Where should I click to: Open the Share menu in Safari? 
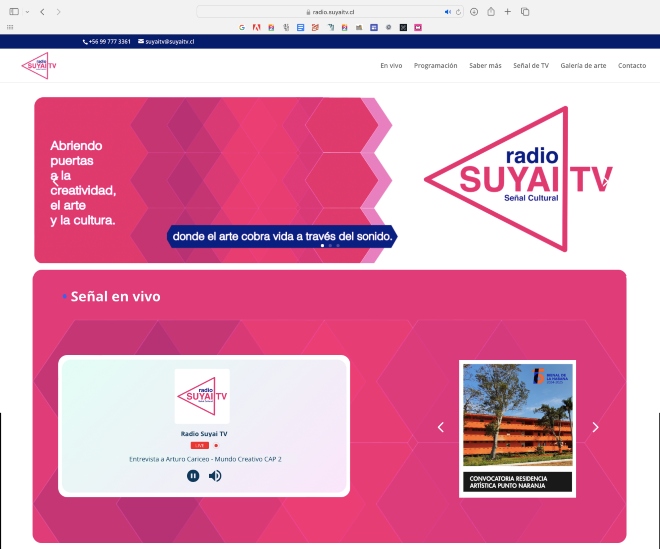tap(491, 12)
